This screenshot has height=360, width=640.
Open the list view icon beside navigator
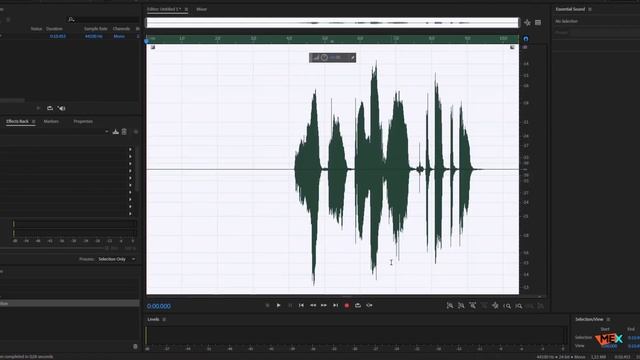point(538,23)
